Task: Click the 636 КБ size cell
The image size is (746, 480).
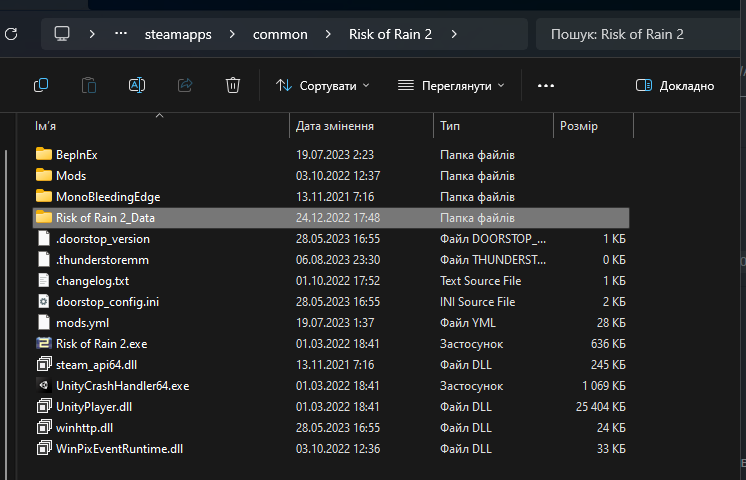Action: (x=608, y=343)
